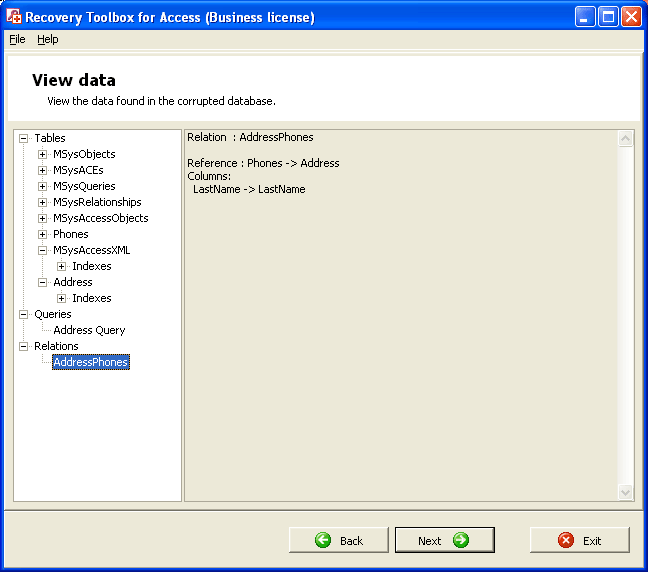Expand the MSysACEs table node
The image size is (648, 572).
point(42,170)
